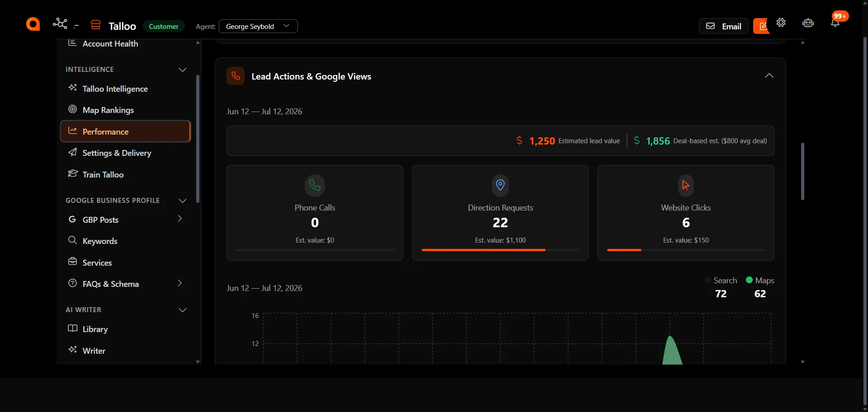Click the green Phone Calls icon
The image size is (868, 412).
pyautogui.click(x=315, y=185)
